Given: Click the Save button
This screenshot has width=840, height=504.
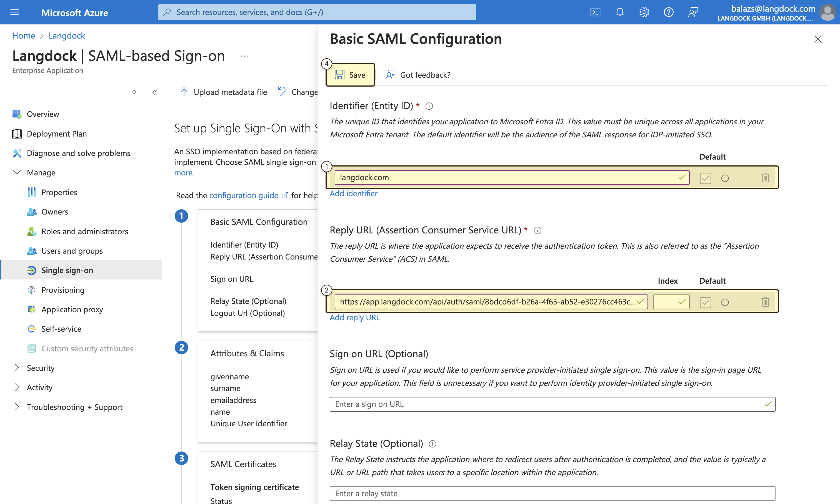Looking at the screenshot, I should coord(350,75).
